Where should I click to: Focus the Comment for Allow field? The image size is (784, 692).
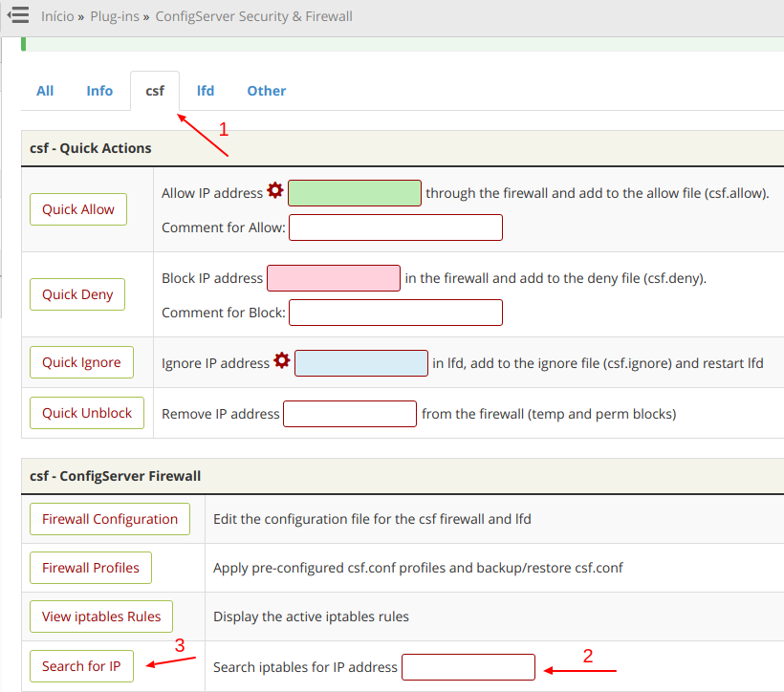pos(396,227)
